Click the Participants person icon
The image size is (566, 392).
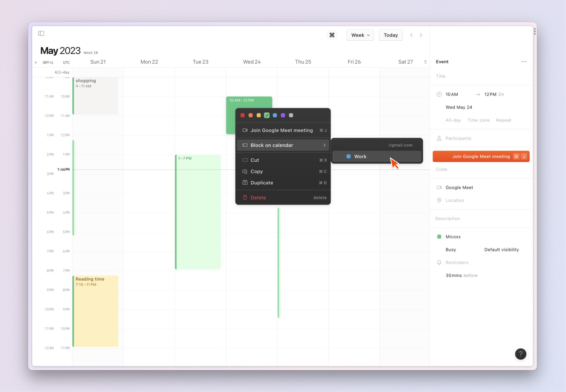click(439, 138)
